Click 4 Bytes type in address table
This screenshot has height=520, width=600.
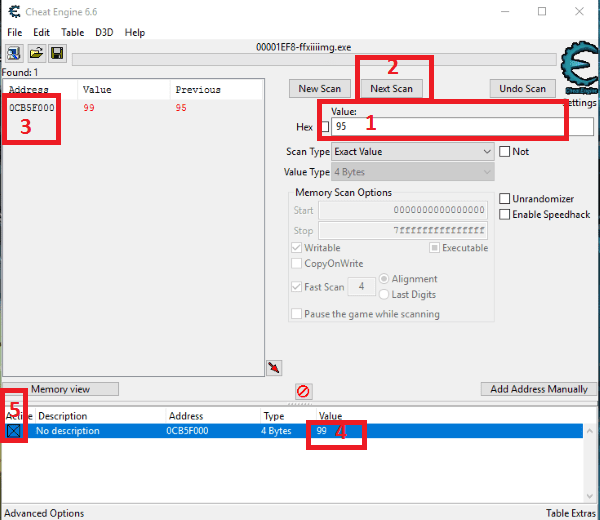276,431
